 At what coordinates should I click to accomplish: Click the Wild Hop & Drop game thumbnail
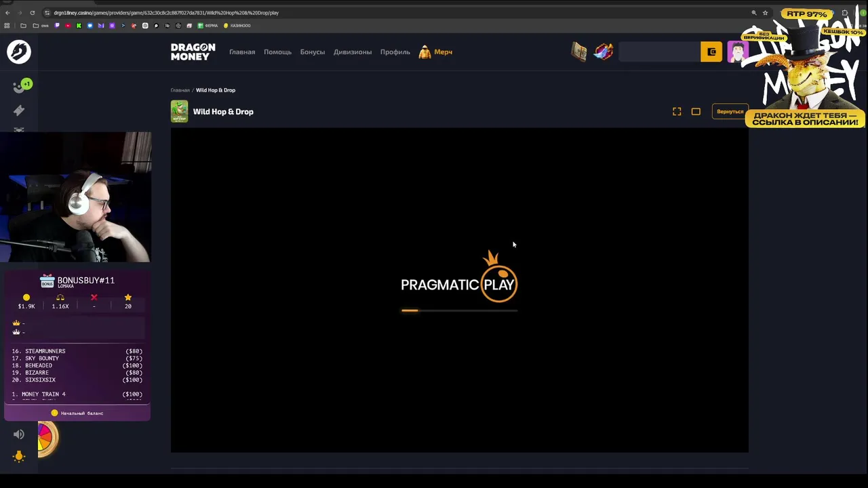pos(179,111)
